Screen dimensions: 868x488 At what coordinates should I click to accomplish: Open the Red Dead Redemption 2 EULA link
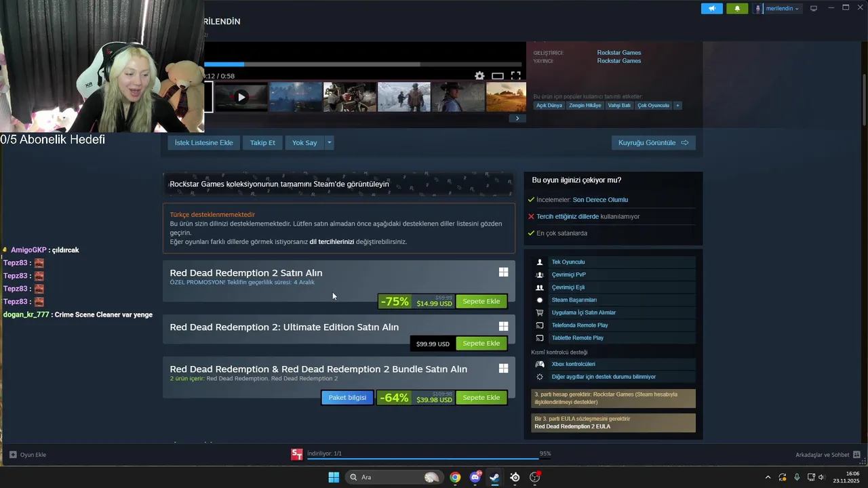pos(572,426)
